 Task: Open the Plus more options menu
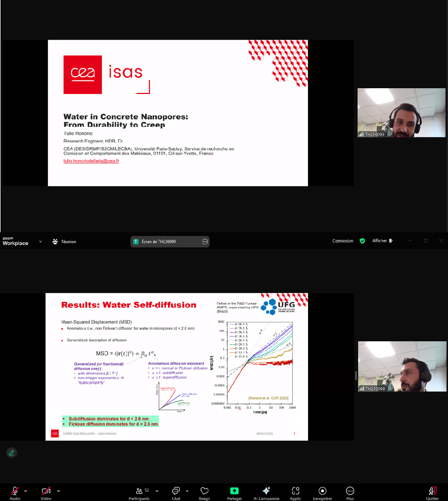pyautogui.click(x=350, y=493)
